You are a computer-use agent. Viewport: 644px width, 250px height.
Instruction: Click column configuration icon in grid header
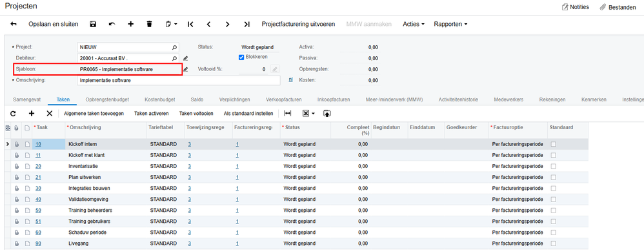pos(8,128)
